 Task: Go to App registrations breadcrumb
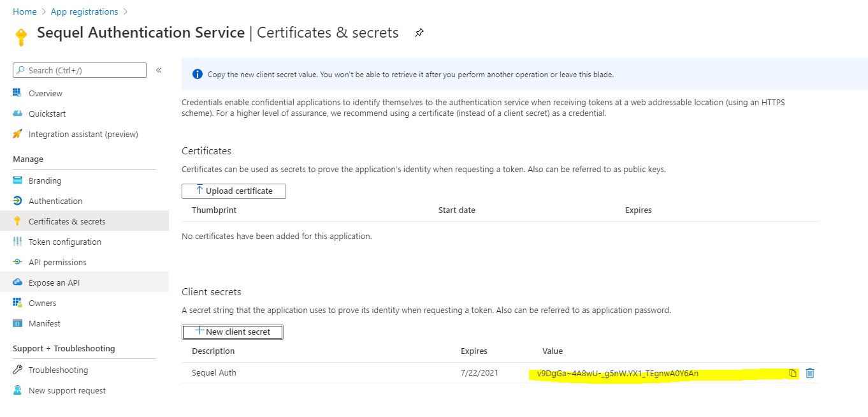pyautogui.click(x=84, y=11)
